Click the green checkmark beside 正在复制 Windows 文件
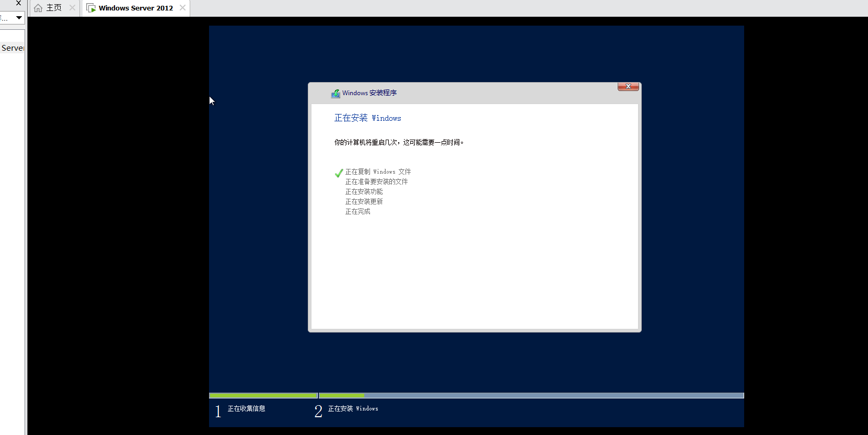Screen dimensions: 868x435 [x=339, y=173]
